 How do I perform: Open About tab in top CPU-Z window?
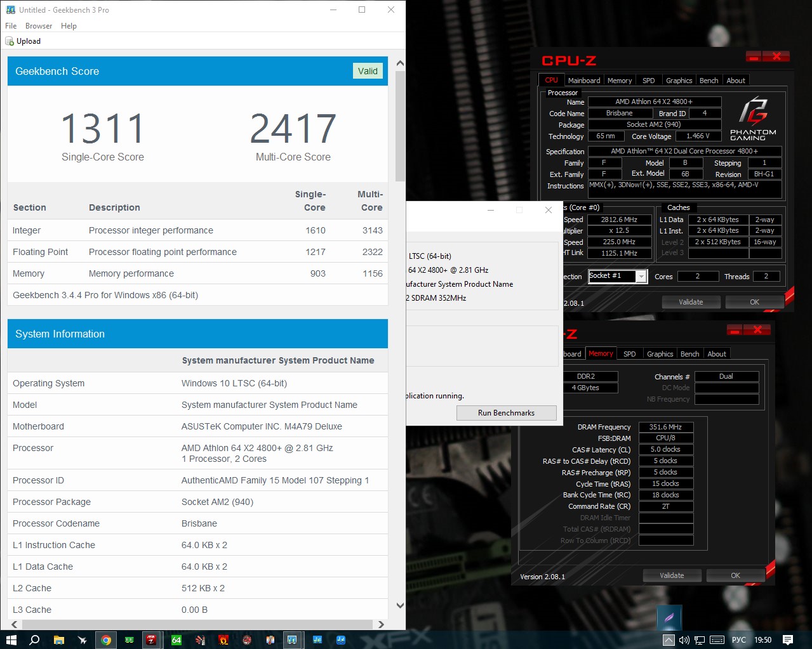click(736, 81)
